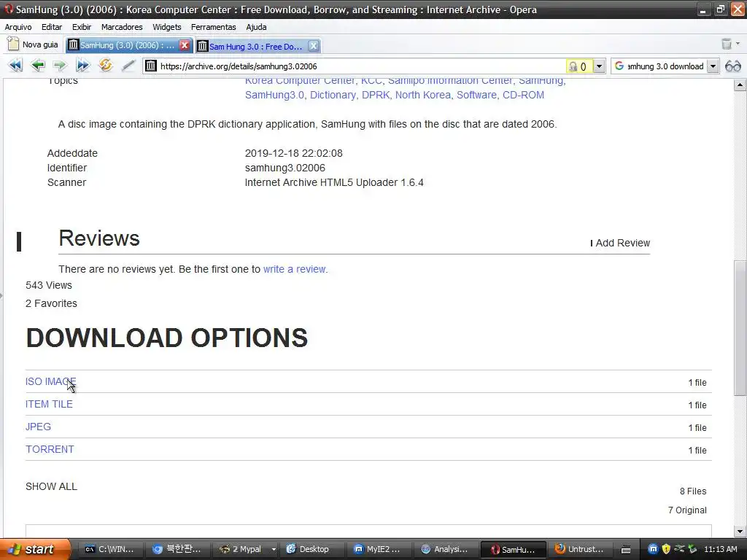Screen dimensions: 747x560
Task: Open the Ferramentas menu
Action: (x=214, y=27)
